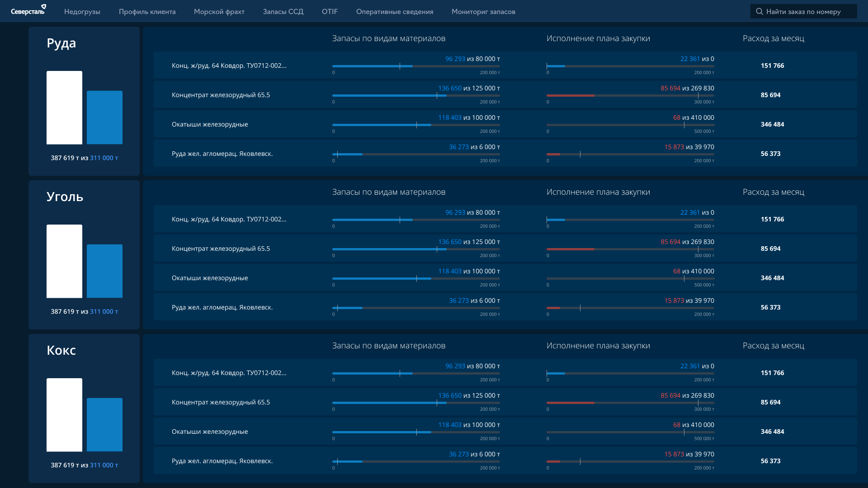The width and height of the screenshot is (868, 488).
Task: Click the Конц. ж/руд. 64 Ковдор stock bar in Руда
Action: pyautogui.click(x=416, y=66)
